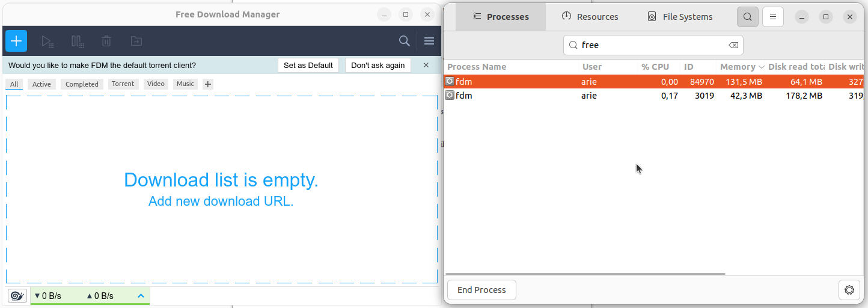Screen dimensions: 868x308
Task: Select the All downloads filter tab
Action: (14, 84)
